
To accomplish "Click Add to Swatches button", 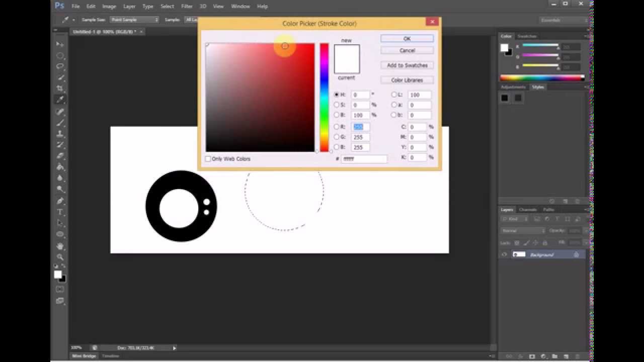I will [407, 65].
